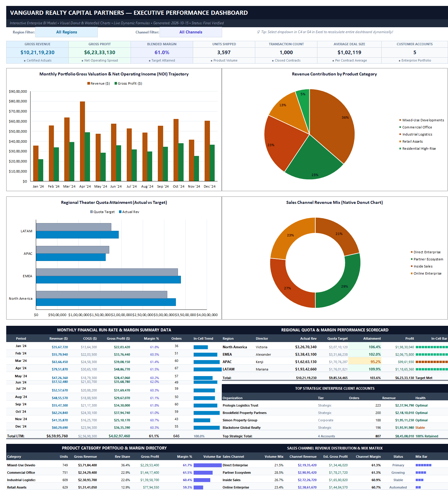
Task: Click Online Enterprise donut legend entry
Action: coord(426,273)
